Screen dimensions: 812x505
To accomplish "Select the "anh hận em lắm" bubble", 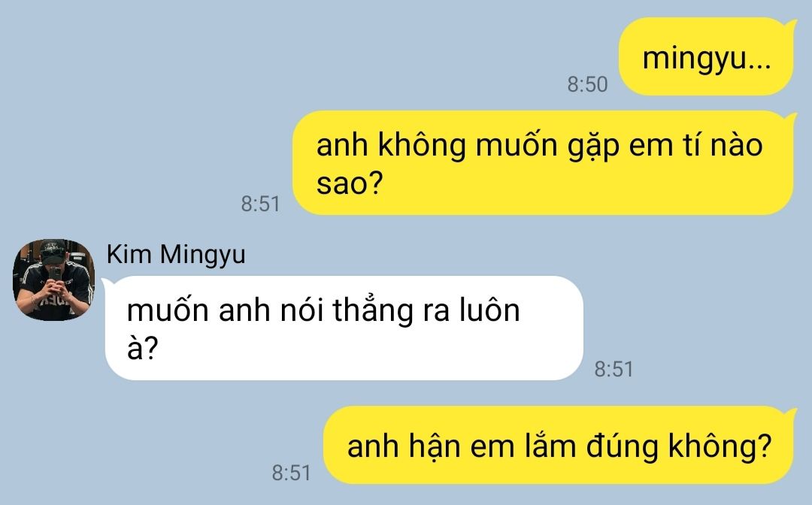I will click(559, 446).
